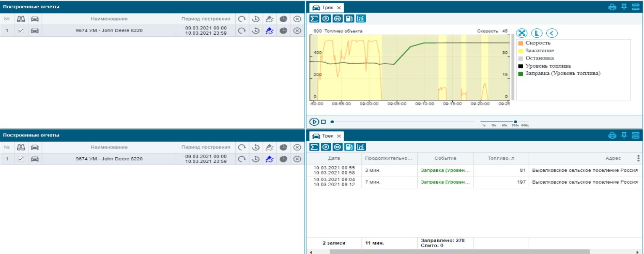
Task: Open the three-dot column menu in the table header
Action: [x=638, y=158]
